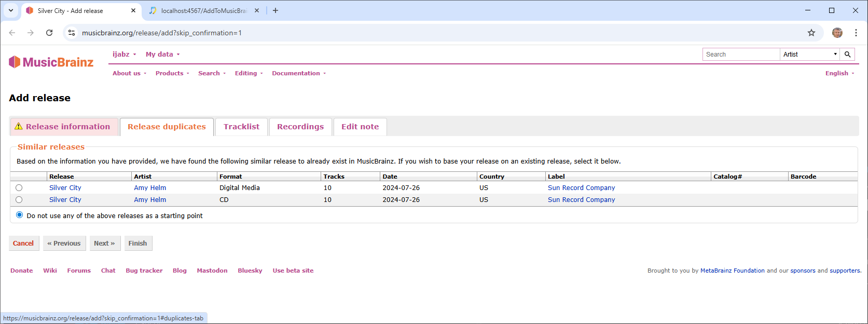Click into the Search text field
Image resolution: width=868 pixels, height=324 pixels.
click(741, 55)
